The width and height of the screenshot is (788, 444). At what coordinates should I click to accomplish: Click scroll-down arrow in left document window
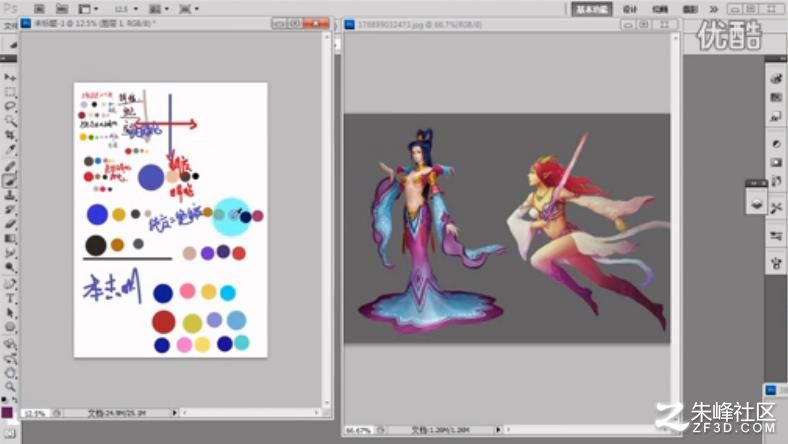pyautogui.click(x=327, y=403)
